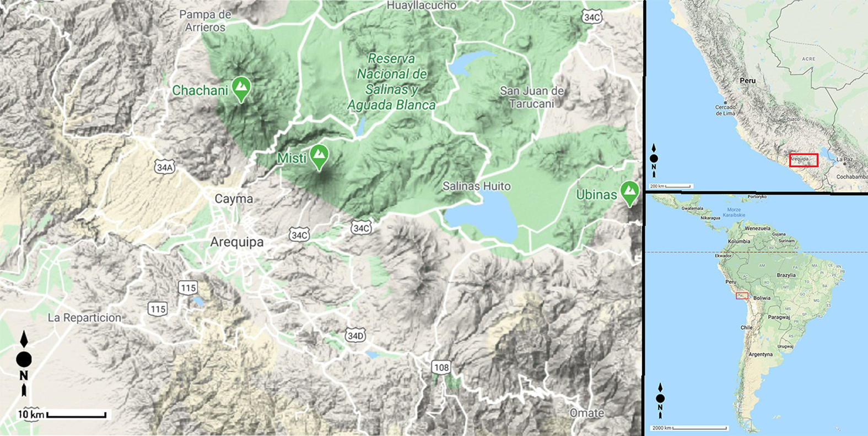Image resolution: width=868 pixels, height=436 pixels.
Task: Click the Peru label on South America inset
Action: [731, 282]
